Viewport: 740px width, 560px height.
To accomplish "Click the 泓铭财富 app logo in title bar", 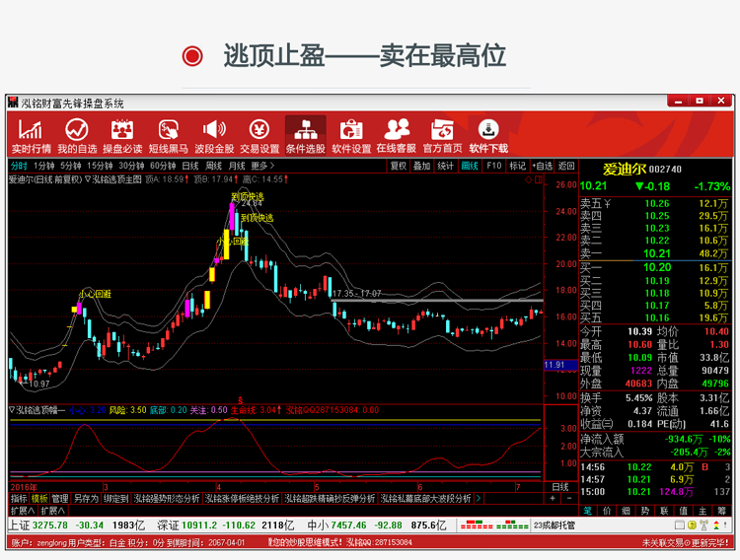I will [x=13, y=103].
